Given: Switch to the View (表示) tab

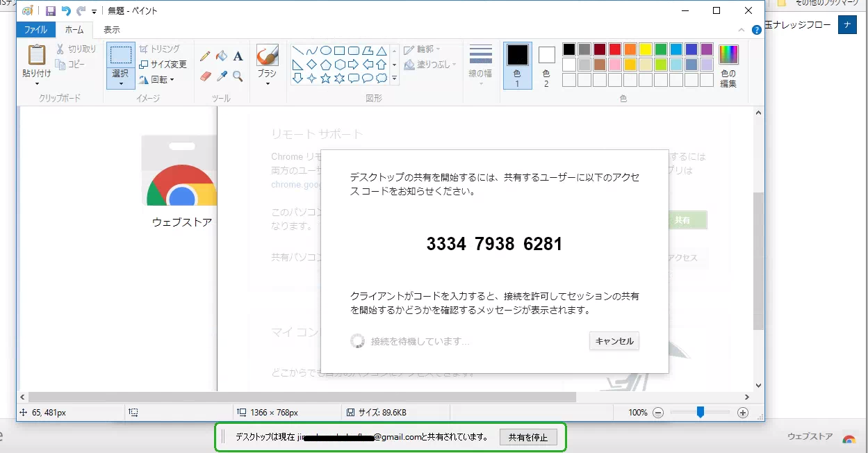Looking at the screenshot, I should (x=112, y=30).
